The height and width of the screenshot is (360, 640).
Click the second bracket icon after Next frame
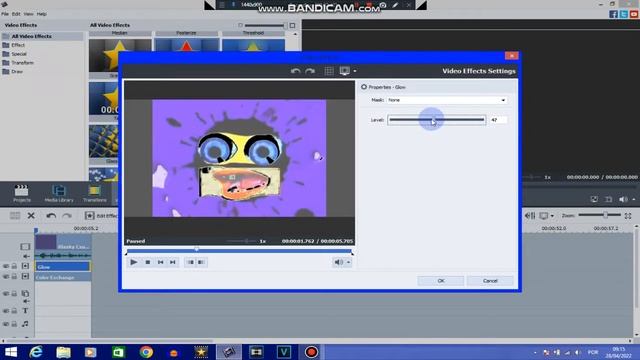[x=202, y=262]
